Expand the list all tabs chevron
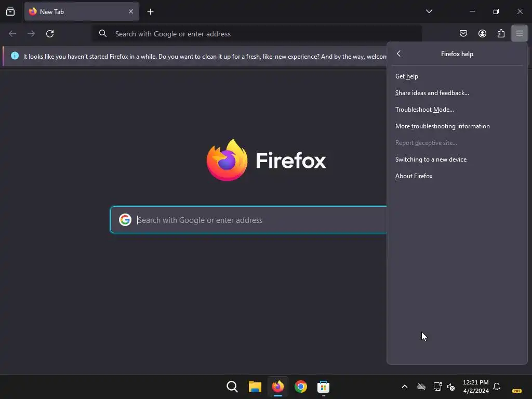This screenshot has width=532, height=399. [x=429, y=11]
